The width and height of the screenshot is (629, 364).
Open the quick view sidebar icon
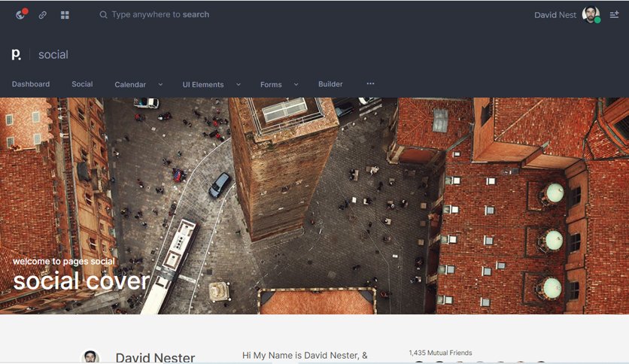pos(614,15)
